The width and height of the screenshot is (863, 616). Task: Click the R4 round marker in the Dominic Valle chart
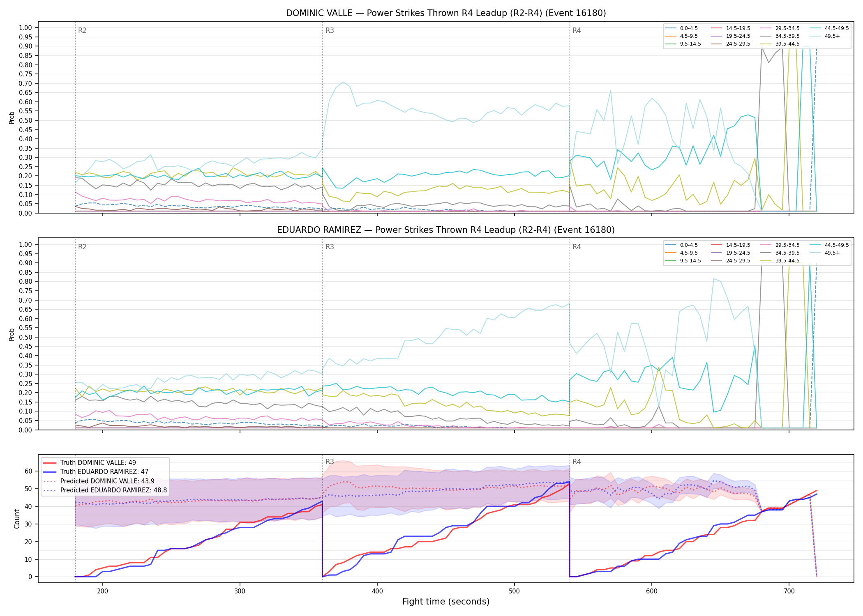click(x=577, y=30)
